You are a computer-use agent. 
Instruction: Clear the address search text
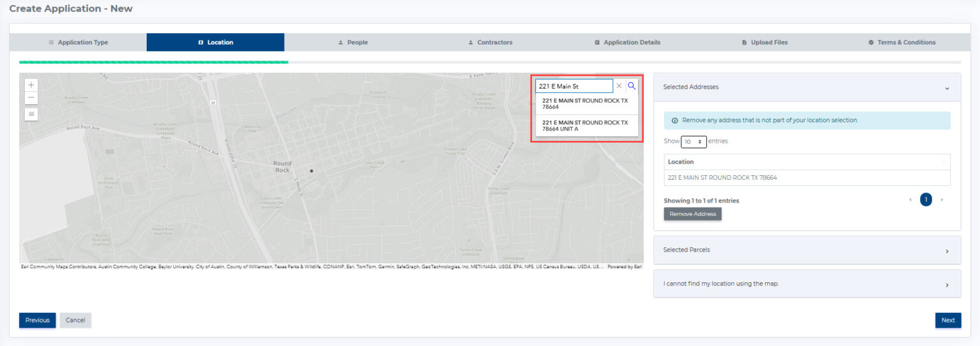point(619,86)
